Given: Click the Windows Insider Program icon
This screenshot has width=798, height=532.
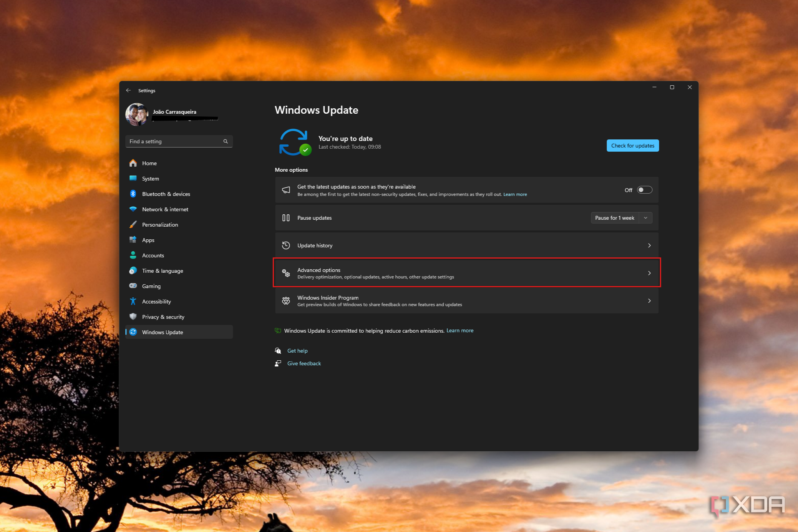Looking at the screenshot, I should [286, 301].
